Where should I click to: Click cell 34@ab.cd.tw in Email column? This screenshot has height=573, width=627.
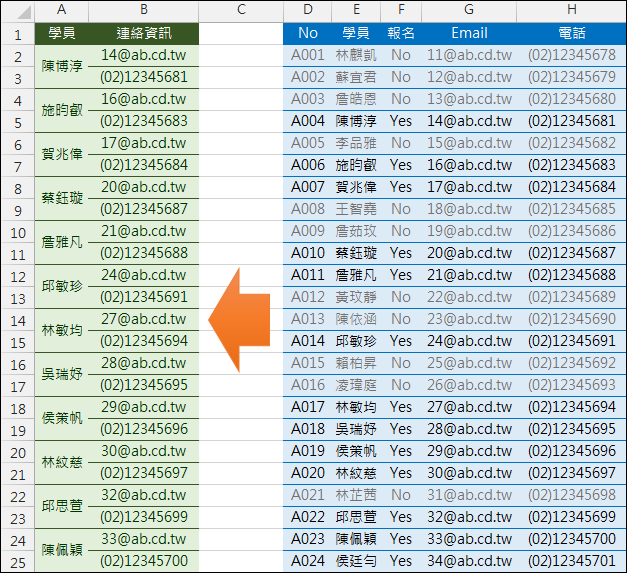coord(469,561)
